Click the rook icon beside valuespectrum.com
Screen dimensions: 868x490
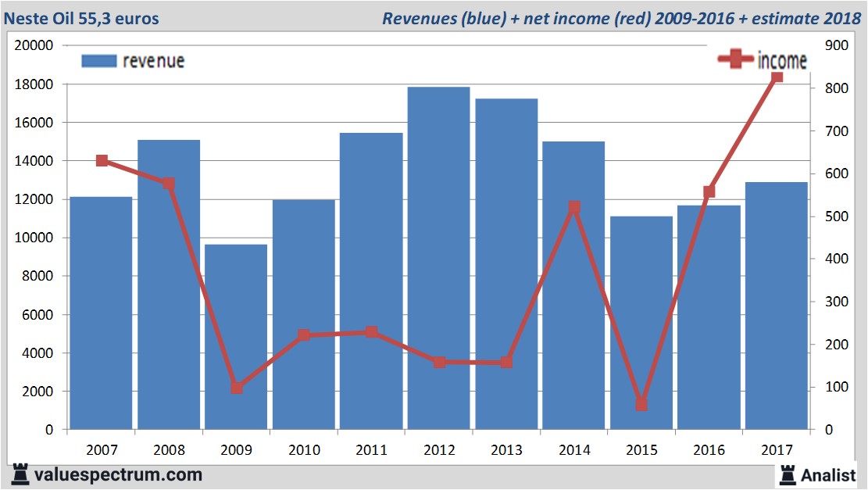pos(19,474)
